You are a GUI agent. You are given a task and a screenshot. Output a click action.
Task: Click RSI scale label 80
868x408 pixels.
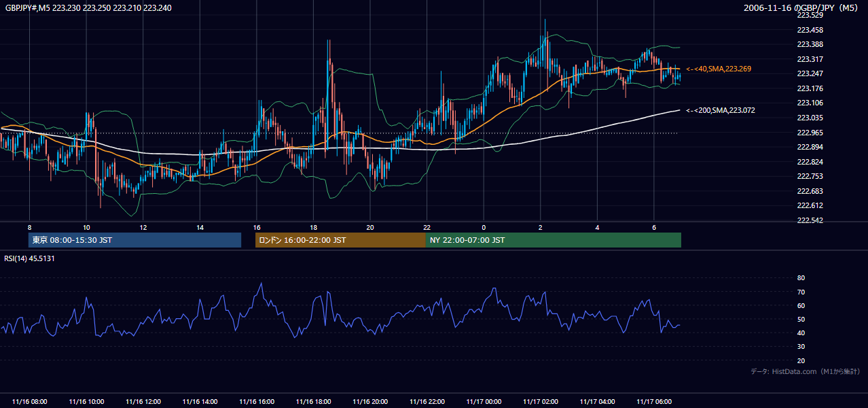coord(801,278)
